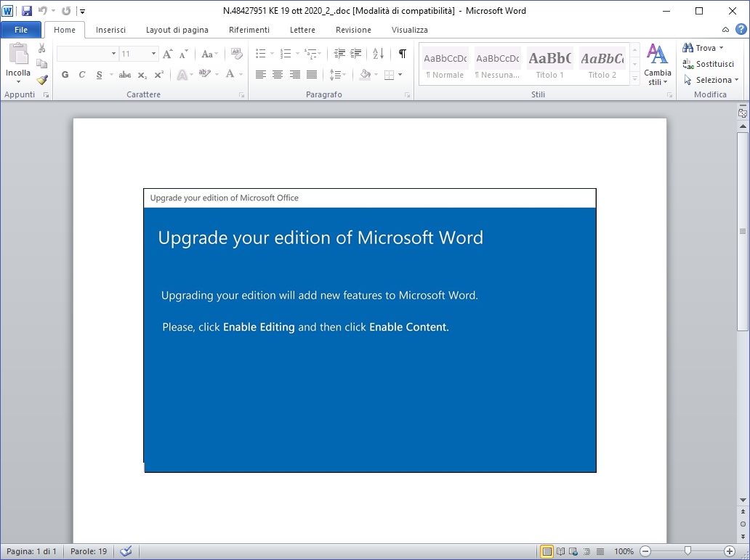The height and width of the screenshot is (560, 750).
Task: Center the text alignment
Action: pos(278,75)
